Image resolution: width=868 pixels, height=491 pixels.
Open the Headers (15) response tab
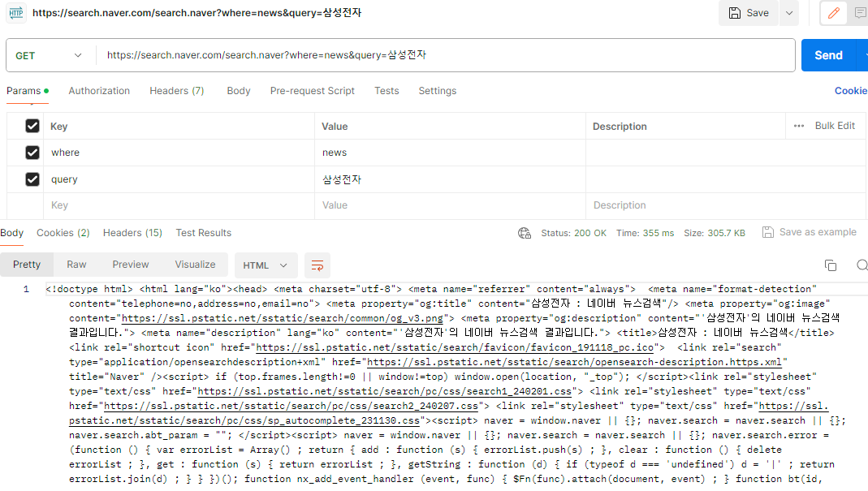[132, 233]
